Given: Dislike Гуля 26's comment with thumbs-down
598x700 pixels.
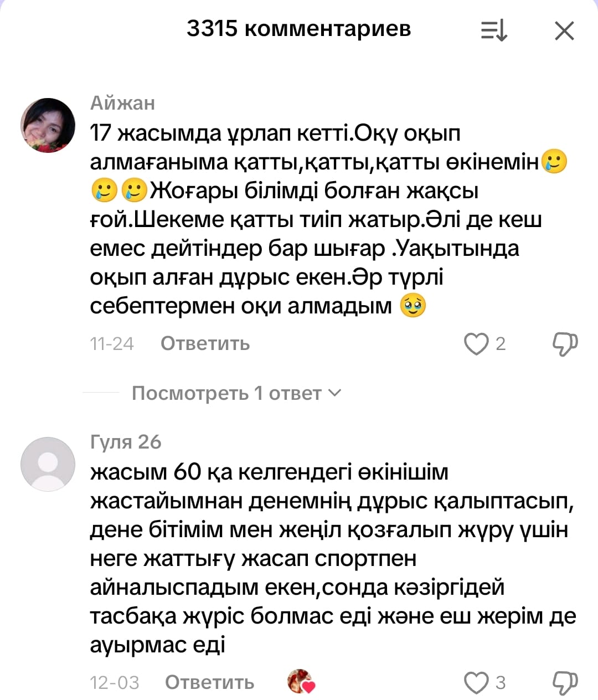Looking at the screenshot, I should click(565, 683).
